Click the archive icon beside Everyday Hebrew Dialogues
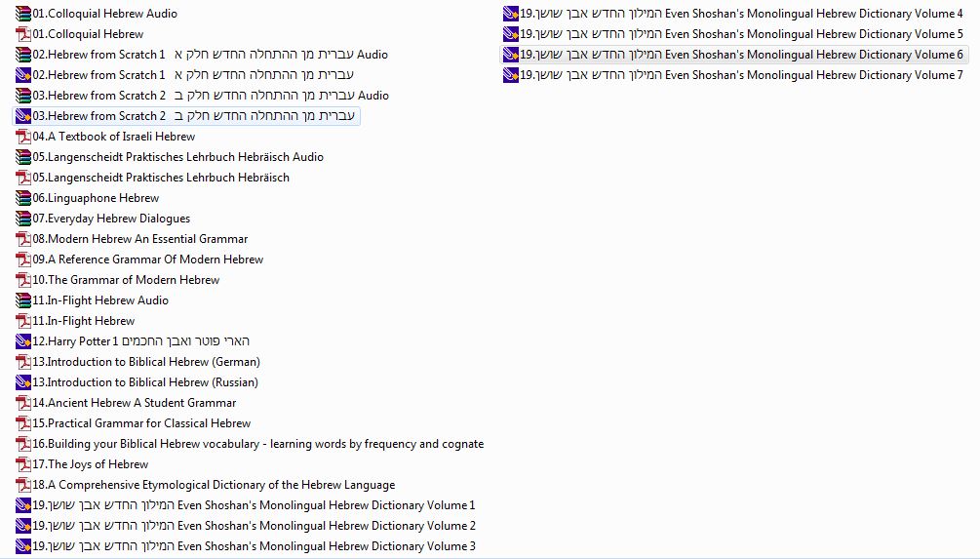The width and height of the screenshot is (980, 559). tap(23, 219)
